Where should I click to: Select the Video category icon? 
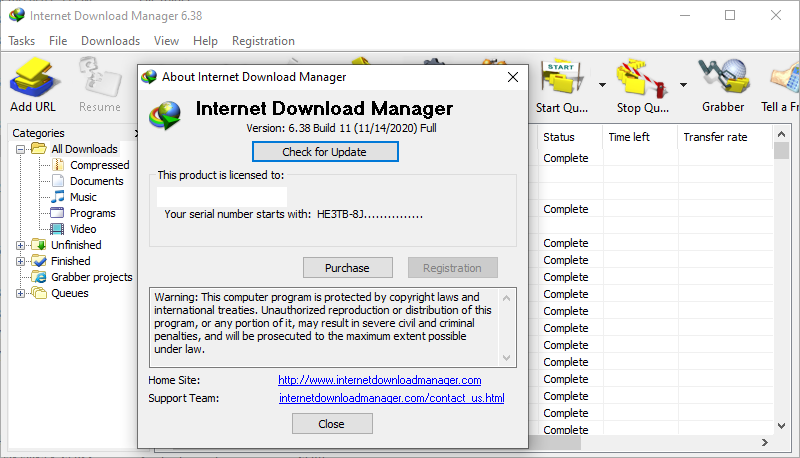point(57,229)
